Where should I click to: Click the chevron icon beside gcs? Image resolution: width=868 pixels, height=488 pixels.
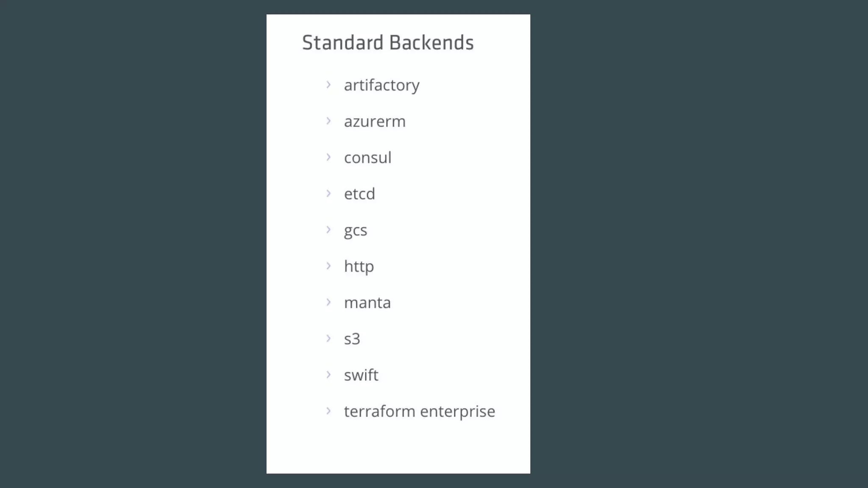[x=328, y=230]
